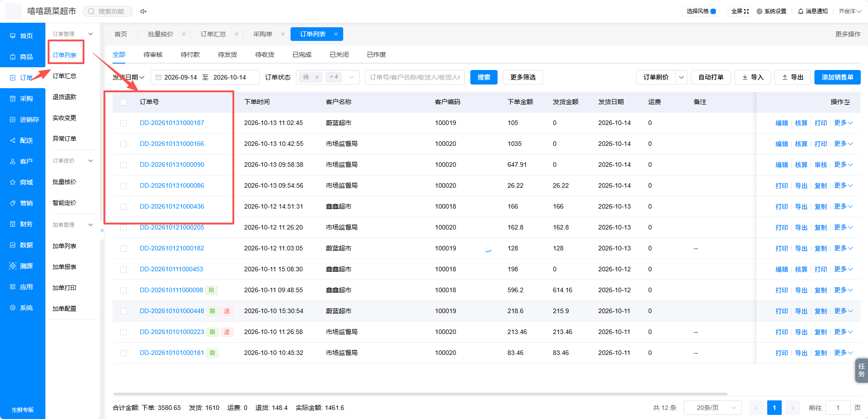Image resolution: width=868 pixels, height=419 pixels.
Task: Check order DD-202610131000187 checkbox
Action: pos(123,123)
